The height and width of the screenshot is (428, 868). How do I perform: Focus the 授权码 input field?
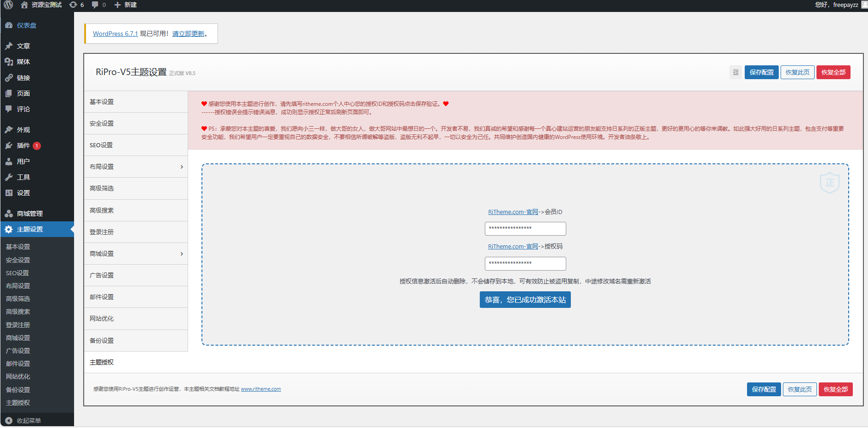coord(525,264)
